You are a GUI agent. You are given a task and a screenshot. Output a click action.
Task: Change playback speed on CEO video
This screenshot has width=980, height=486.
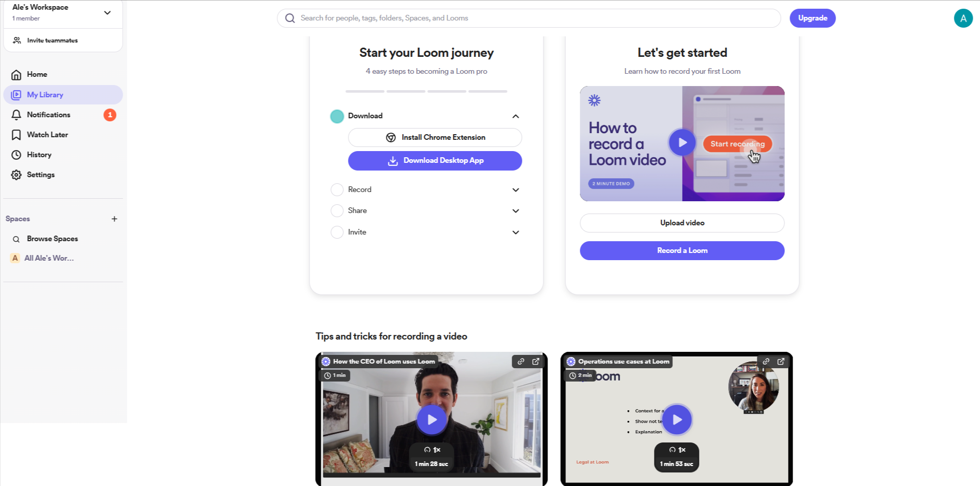point(432,450)
